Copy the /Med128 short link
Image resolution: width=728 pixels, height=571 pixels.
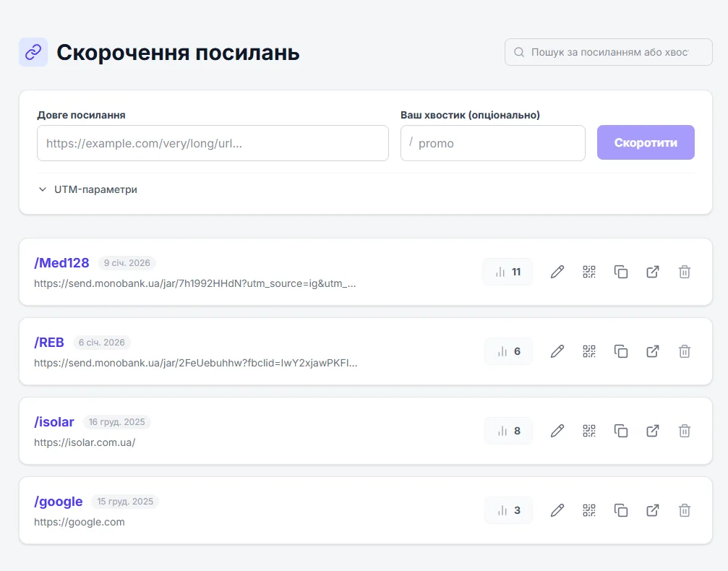pyautogui.click(x=621, y=272)
